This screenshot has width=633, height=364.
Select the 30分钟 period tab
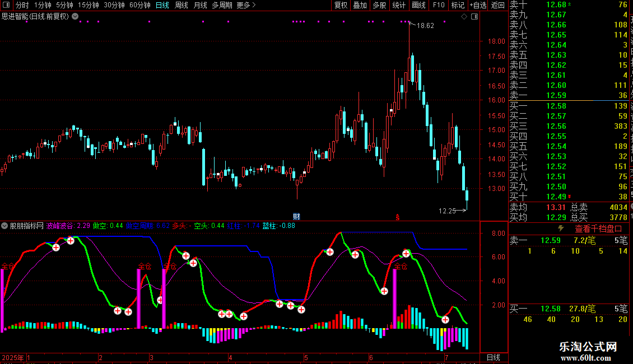(114, 5)
